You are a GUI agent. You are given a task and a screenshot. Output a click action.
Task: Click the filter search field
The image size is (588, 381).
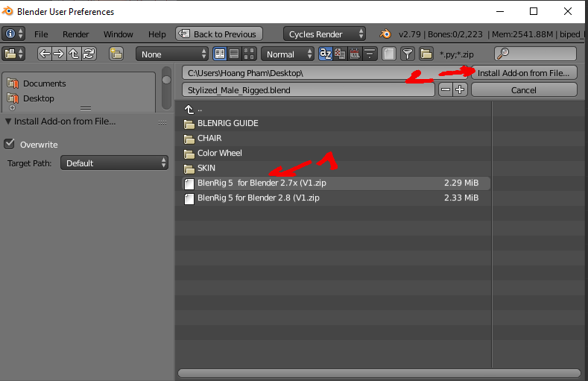pyautogui.click(x=536, y=54)
